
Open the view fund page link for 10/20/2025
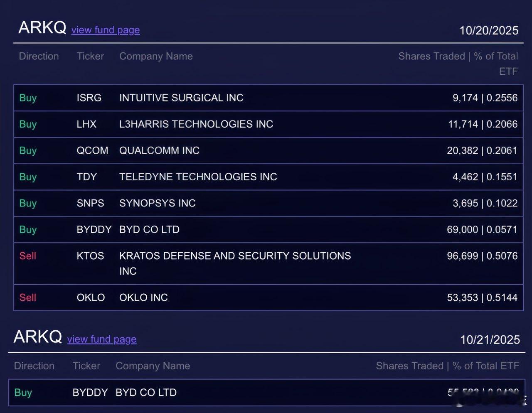pyautogui.click(x=106, y=30)
